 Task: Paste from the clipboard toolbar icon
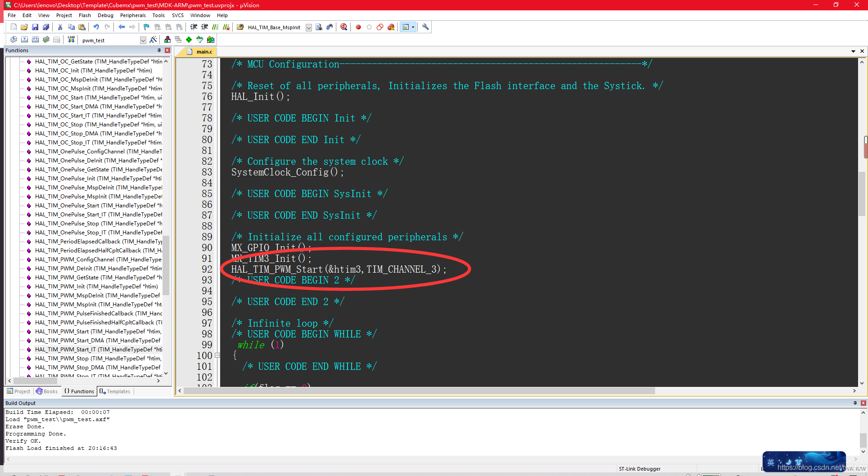82,27
